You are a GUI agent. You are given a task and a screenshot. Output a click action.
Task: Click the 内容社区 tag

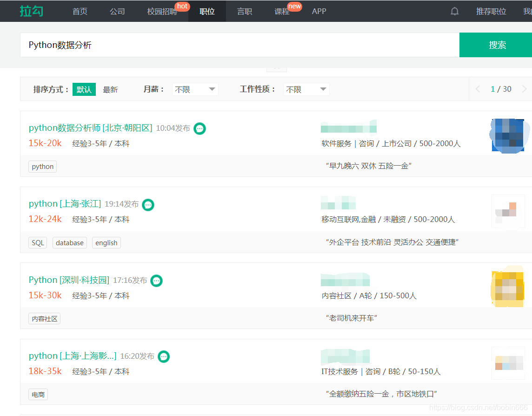45,319
